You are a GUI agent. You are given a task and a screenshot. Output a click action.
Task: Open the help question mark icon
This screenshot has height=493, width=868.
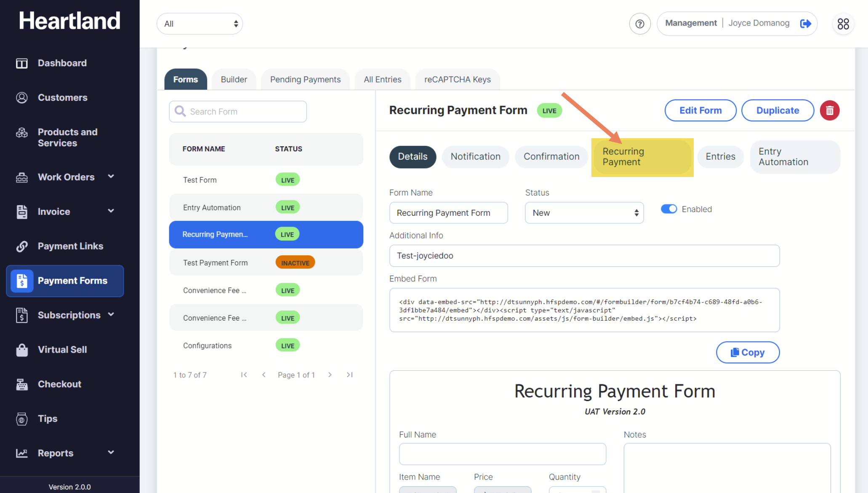(x=639, y=24)
